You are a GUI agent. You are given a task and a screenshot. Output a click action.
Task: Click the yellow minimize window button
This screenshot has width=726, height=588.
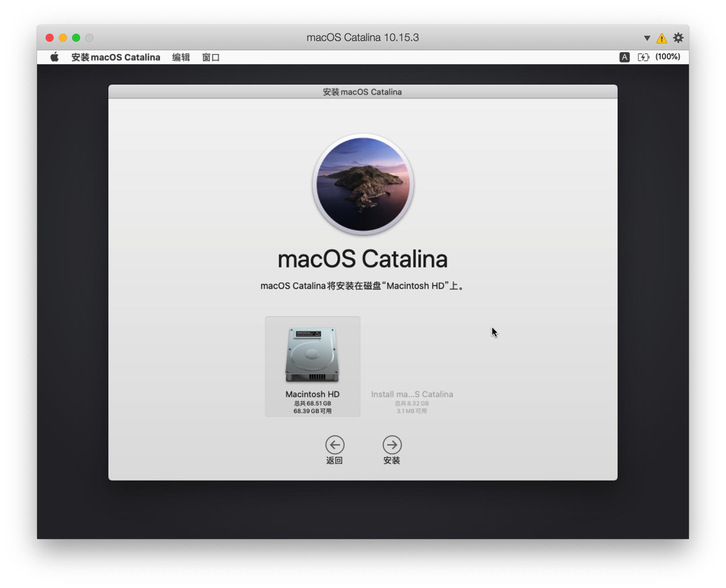(x=63, y=38)
